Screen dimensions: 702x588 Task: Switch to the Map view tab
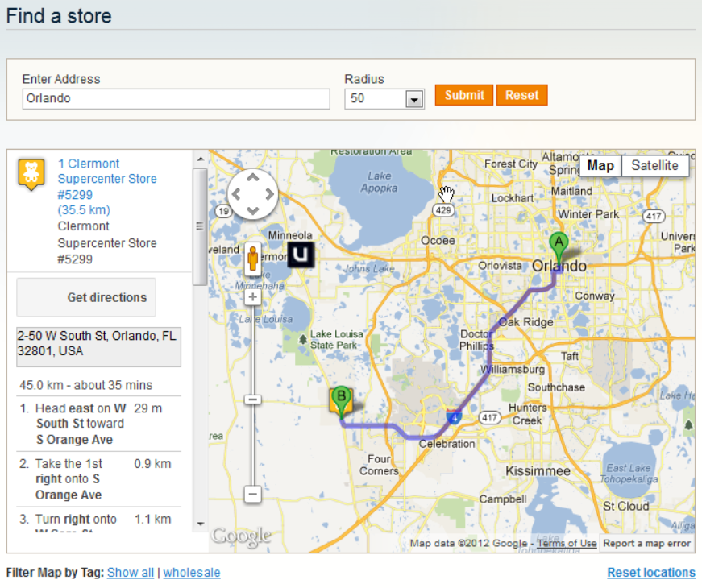(600, 166)
